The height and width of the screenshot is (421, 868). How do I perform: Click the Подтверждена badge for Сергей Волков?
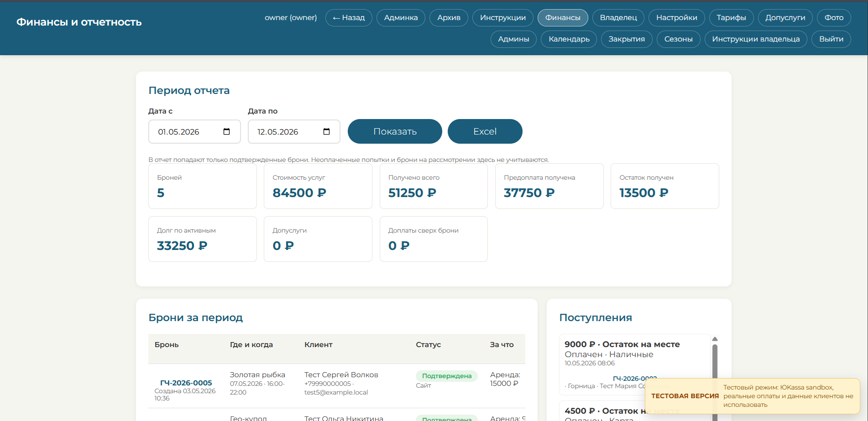click(x=446, y=376)
